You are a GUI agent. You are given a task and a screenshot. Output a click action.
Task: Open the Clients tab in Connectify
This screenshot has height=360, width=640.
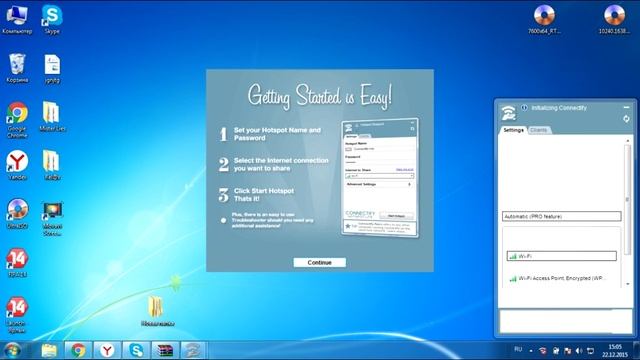[538, 130]
